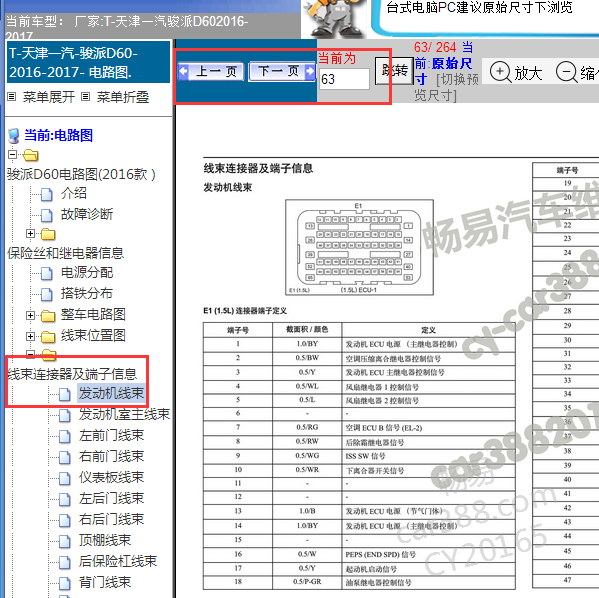
Task: Click the page icon beside 后保险杠线束
Action: [x=65, y=562]
